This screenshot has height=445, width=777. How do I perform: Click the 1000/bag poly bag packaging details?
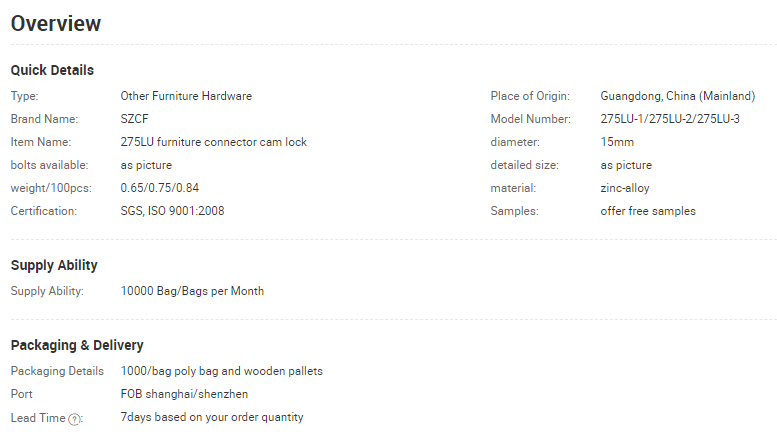(x=222, y=371)
